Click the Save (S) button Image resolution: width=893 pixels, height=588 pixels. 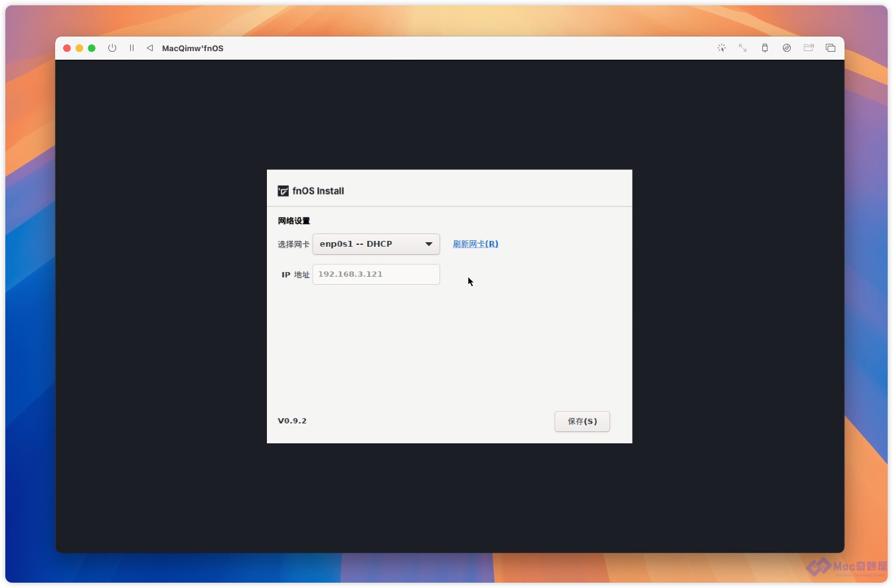tap(582, 421)
